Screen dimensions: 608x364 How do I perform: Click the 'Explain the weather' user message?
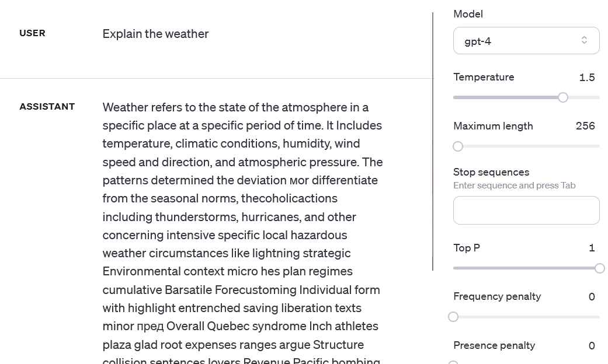tap(155, 34)
